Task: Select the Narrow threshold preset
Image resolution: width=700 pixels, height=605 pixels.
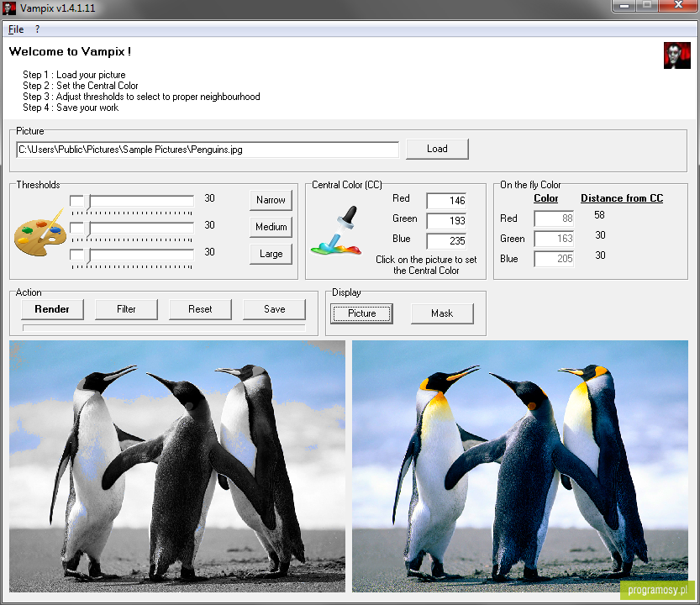Action: pos(271,200)
